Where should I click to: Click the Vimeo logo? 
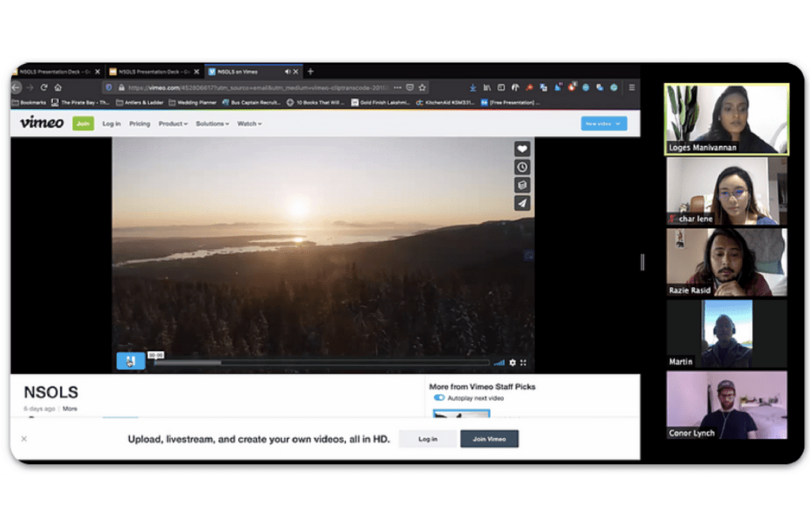(x=41, y=123)
